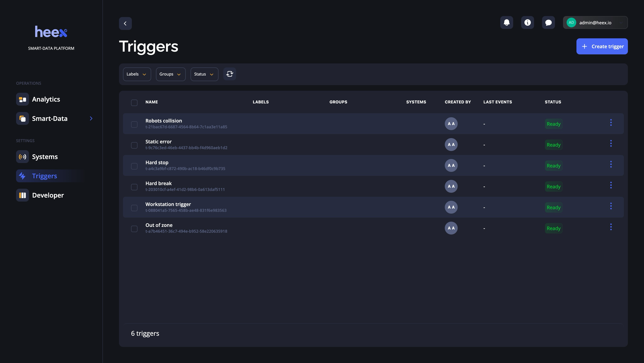Screen dimensions: 644x363
Task: Check the Hard break checkbox
Action: (x=134, y=187)
